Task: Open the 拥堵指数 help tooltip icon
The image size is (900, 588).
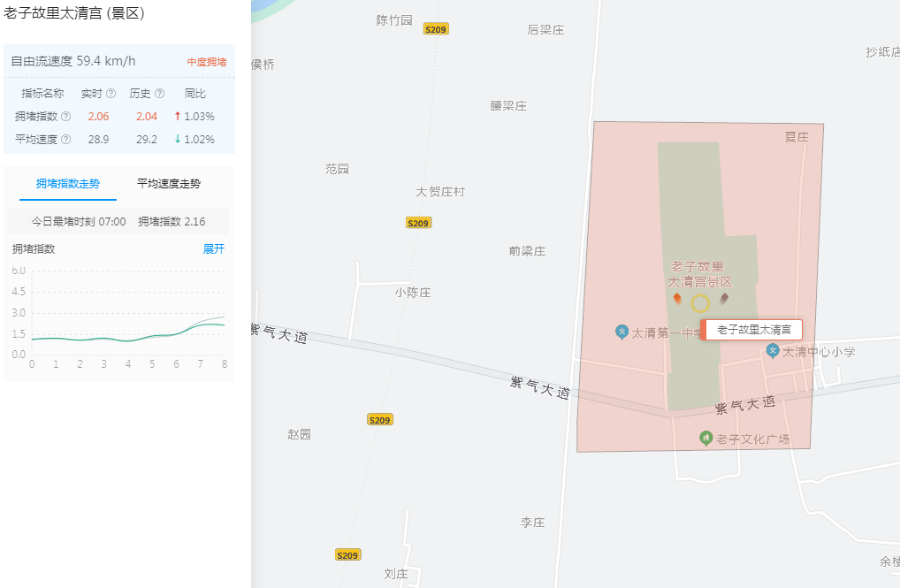Action: pos(66,116)
